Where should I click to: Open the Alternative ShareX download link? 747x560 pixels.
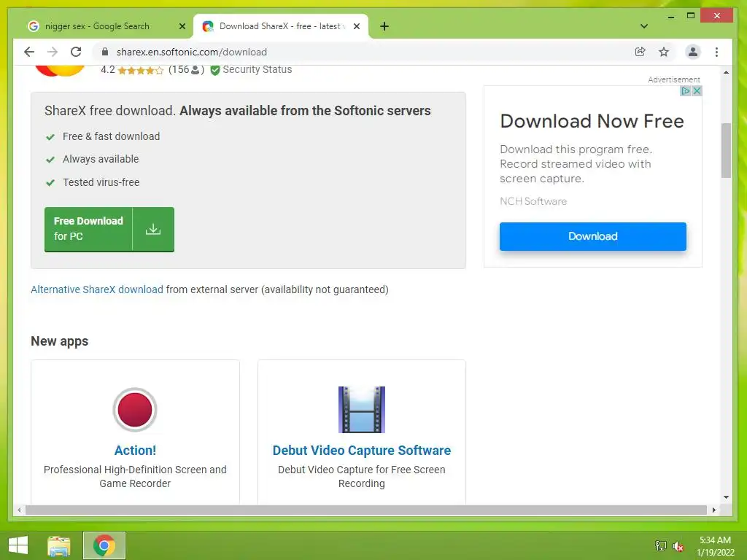coord(97,289)
